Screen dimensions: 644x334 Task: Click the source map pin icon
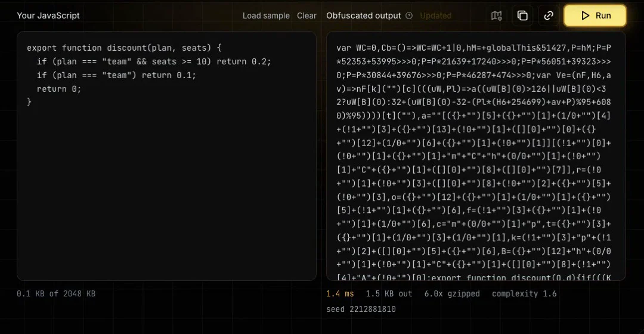point(497,16)
